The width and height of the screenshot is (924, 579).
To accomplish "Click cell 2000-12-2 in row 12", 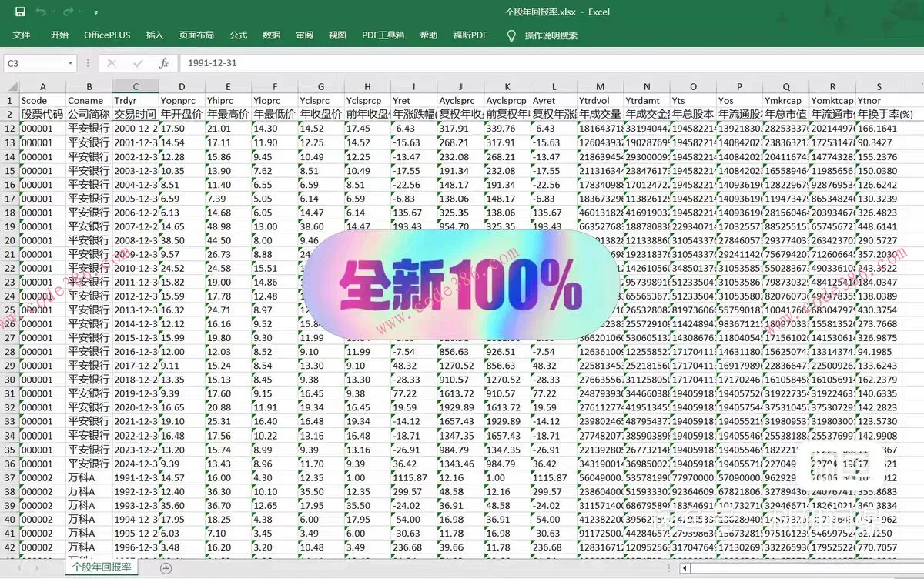I will pos(136,129).
